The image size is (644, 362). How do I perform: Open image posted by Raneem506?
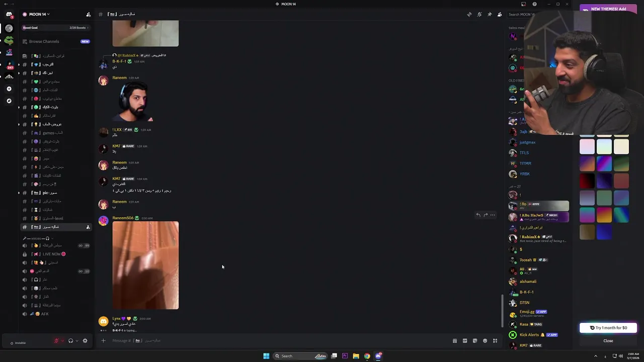click(x=145, y=265)
